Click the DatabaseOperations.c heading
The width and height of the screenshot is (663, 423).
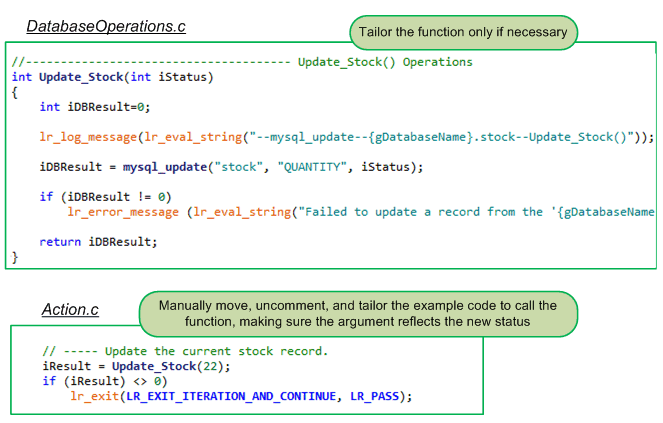[106, 26]
